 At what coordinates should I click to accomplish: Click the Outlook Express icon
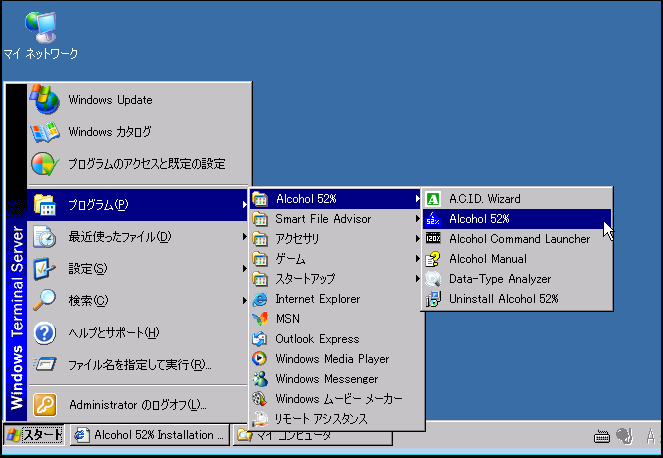tap(260, 339)
